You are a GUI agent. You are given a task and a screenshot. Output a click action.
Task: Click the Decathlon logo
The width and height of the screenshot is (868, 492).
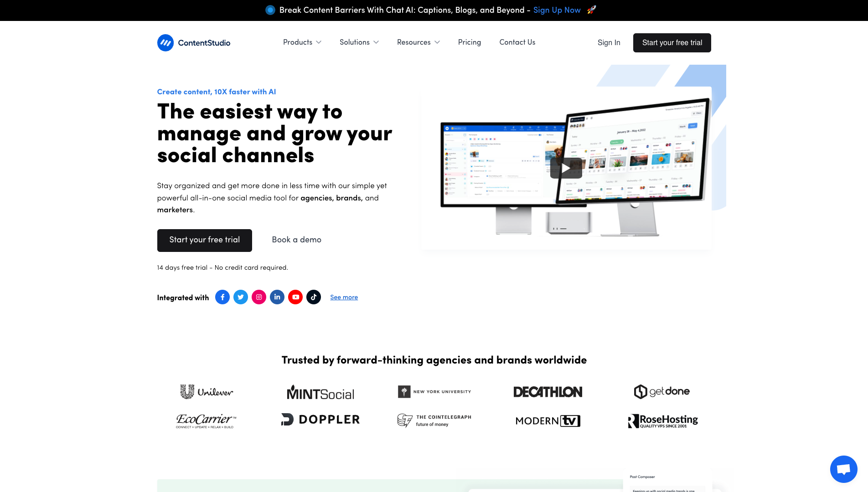(548, 392)
